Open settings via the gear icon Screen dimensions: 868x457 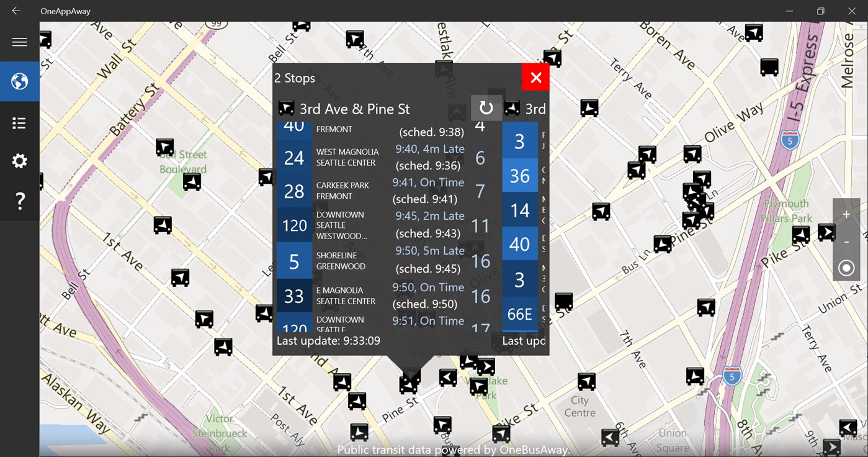tap(19, 161)
